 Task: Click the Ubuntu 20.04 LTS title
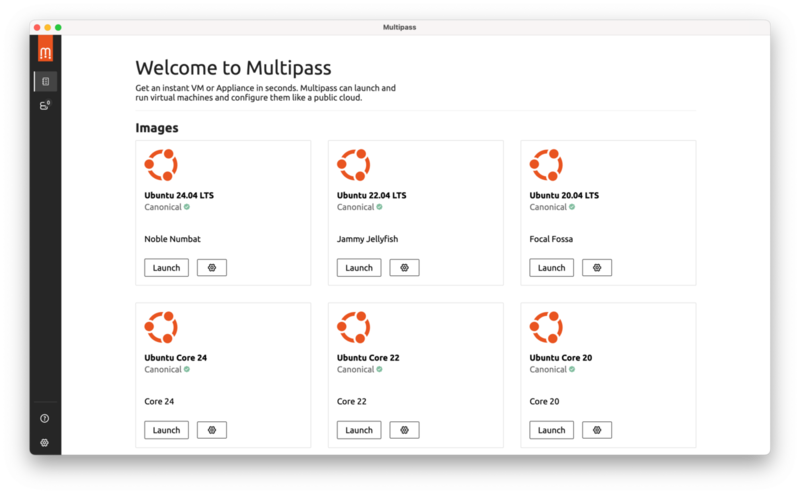564,195
